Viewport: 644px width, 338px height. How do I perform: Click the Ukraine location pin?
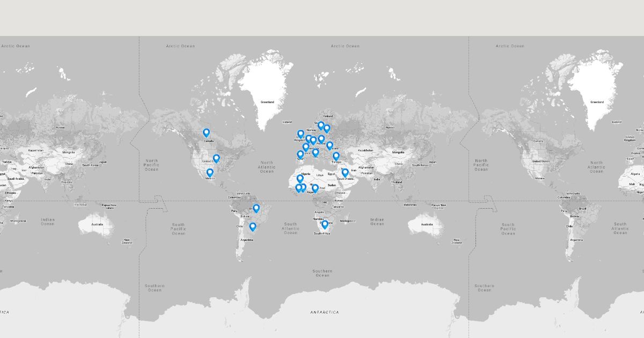coord(330,145)
